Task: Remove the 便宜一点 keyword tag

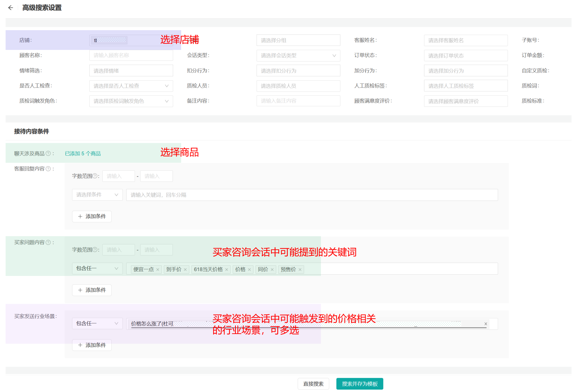Action: click(x=158, y=270)
